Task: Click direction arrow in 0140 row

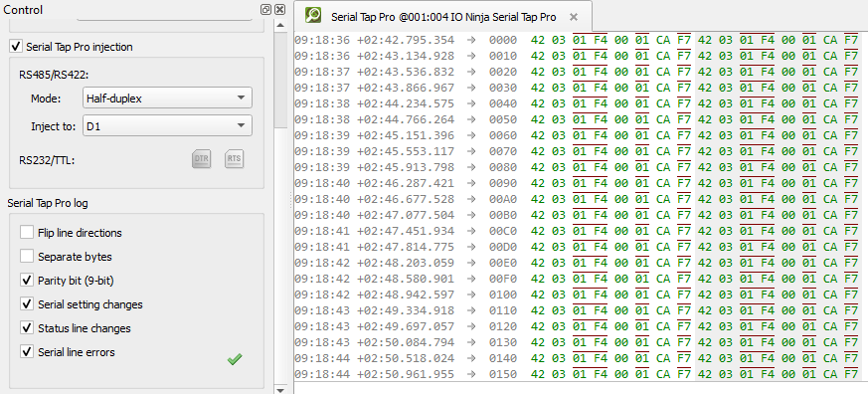Action: (x=471, y=358)
